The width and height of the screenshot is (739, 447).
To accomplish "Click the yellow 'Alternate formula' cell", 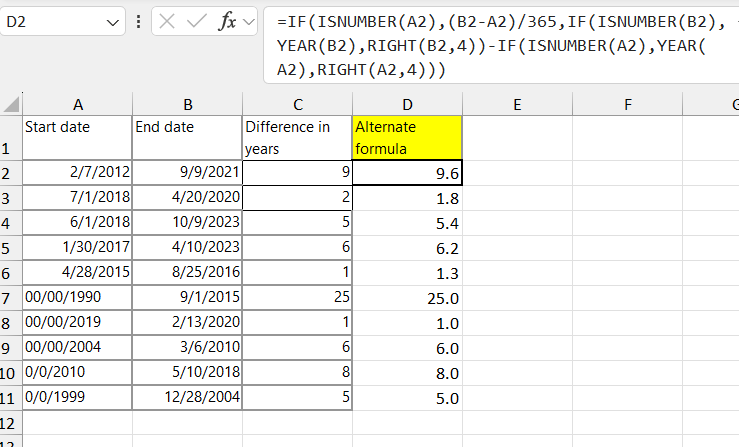I will click(x=407, y=138).
